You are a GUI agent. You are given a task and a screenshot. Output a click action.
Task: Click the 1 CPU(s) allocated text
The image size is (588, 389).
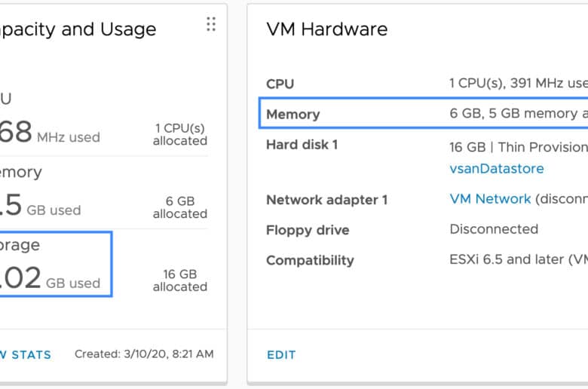(x=180, y=134)
